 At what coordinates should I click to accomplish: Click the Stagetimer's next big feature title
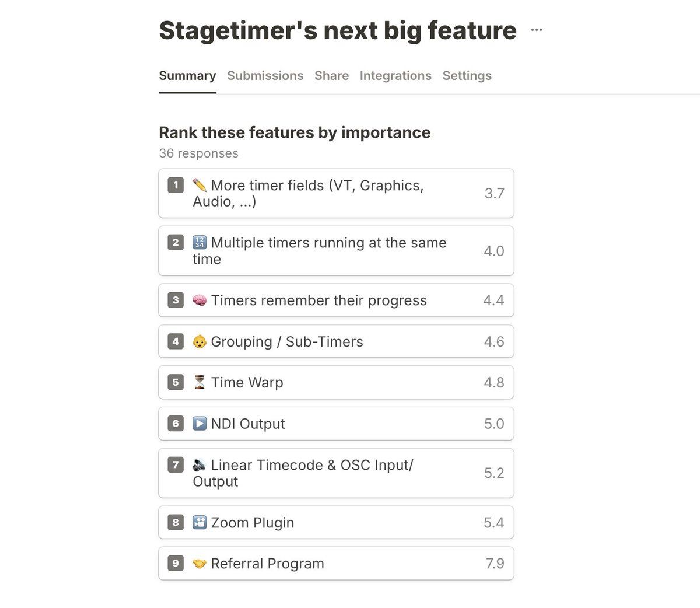338,30
